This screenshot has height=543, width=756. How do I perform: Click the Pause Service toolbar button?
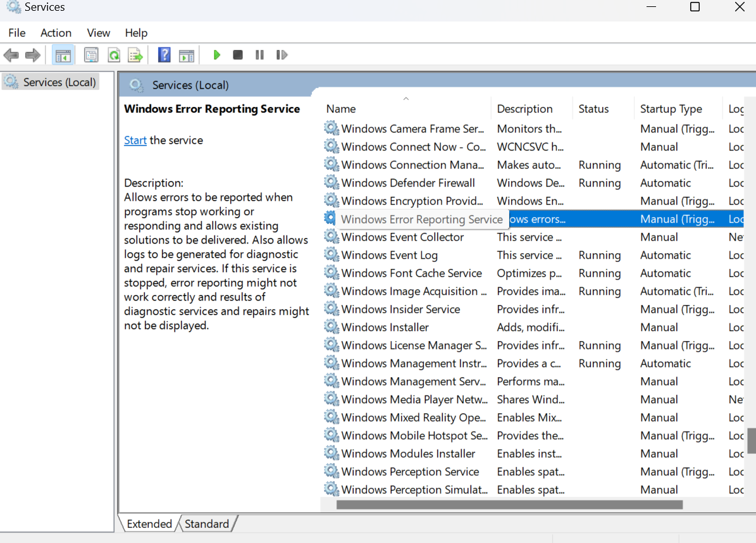259,55
